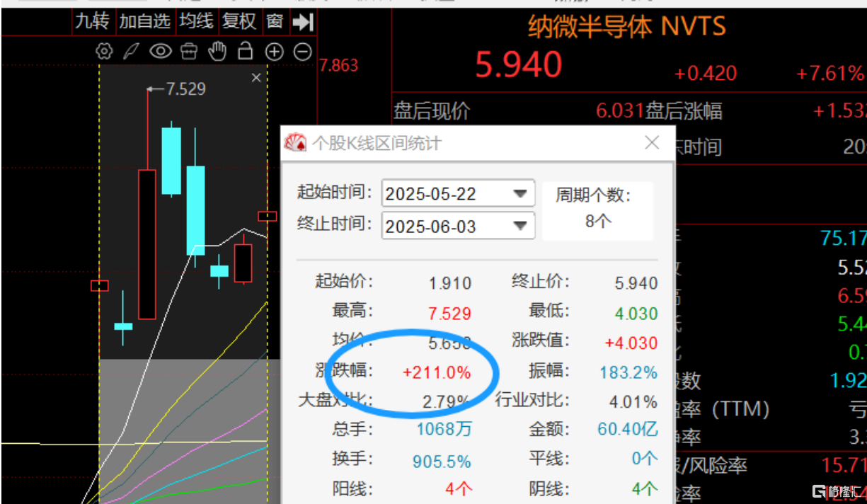Viewport: 867px width, 504px height.
Task: Click the 窗 window toolbar item
Action: point(275,22)
